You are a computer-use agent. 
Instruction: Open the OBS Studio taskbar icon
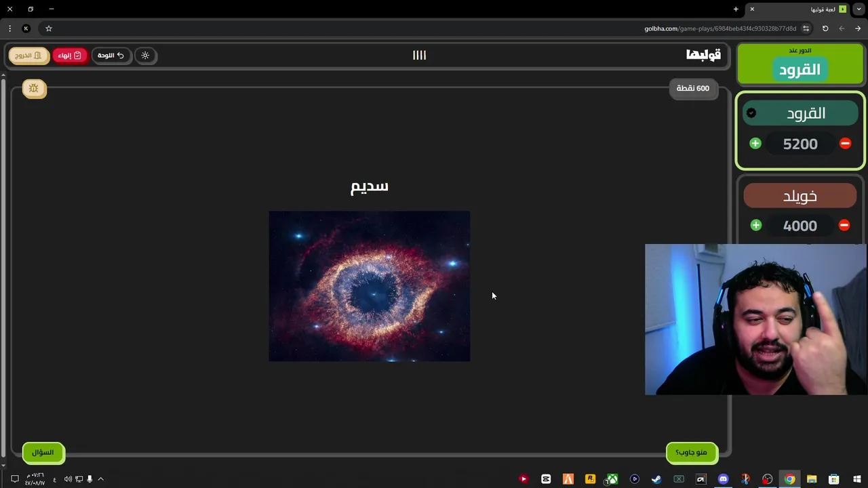768,479
